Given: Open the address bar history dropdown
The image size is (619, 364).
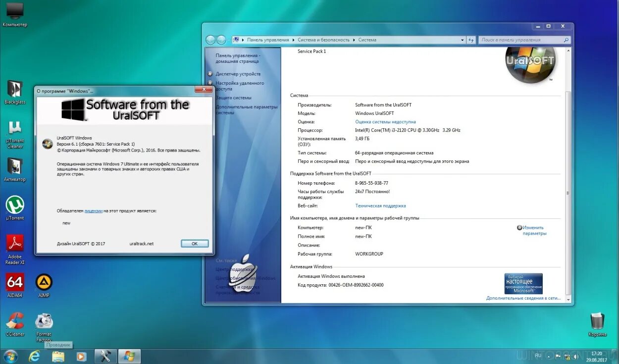Looking at the screenshot, I should point(463,40).
